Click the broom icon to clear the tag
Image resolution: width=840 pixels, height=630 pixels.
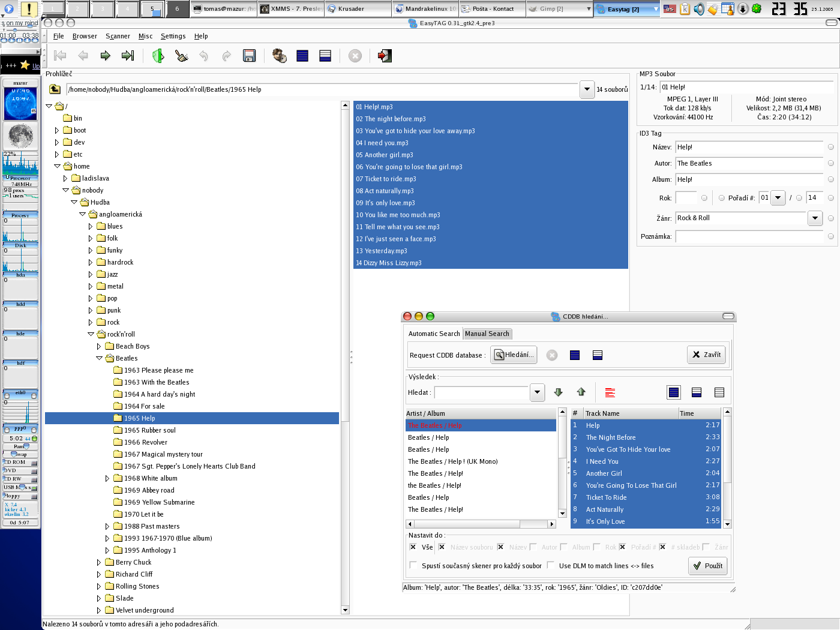181,56
